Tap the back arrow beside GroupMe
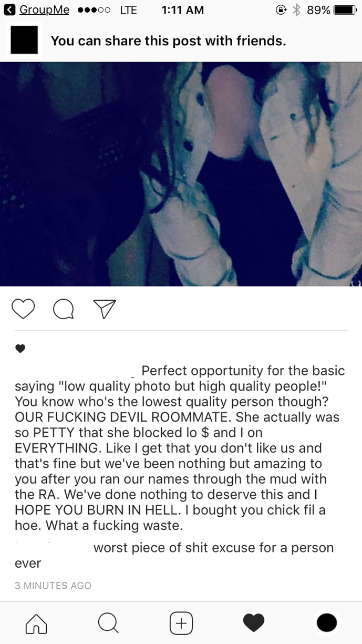 [10, 10]
